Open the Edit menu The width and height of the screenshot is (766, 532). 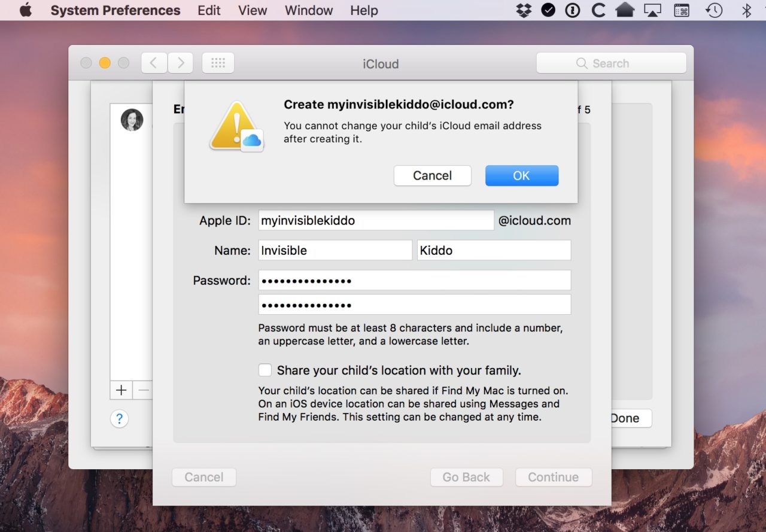point(209,10)
